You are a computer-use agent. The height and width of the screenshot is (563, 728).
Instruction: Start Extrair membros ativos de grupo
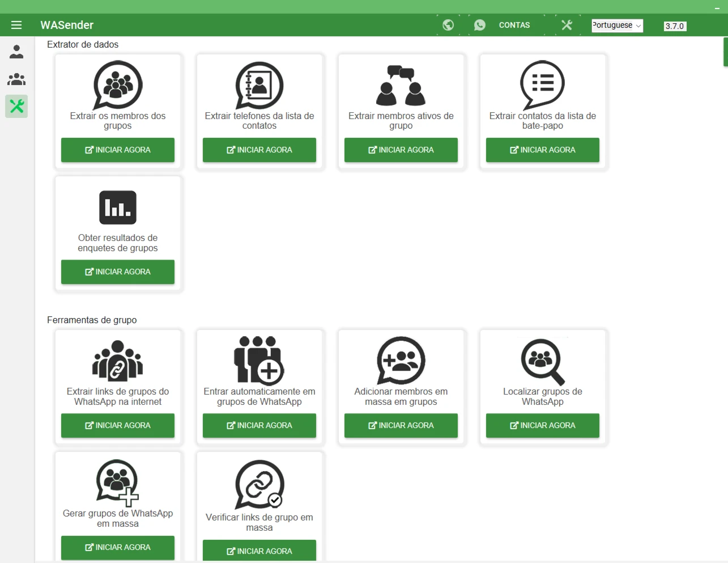click(401, 150)
